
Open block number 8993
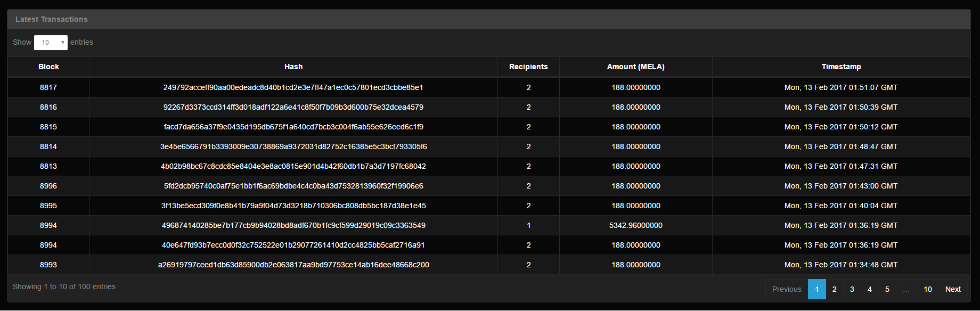[x=48, y=265]
